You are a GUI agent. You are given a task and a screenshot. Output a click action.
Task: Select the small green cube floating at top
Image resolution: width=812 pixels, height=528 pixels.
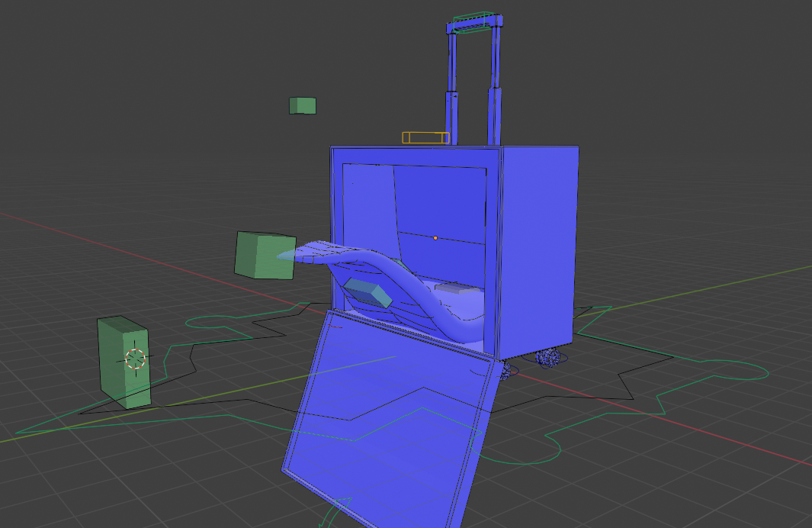[x=303, y=106]
